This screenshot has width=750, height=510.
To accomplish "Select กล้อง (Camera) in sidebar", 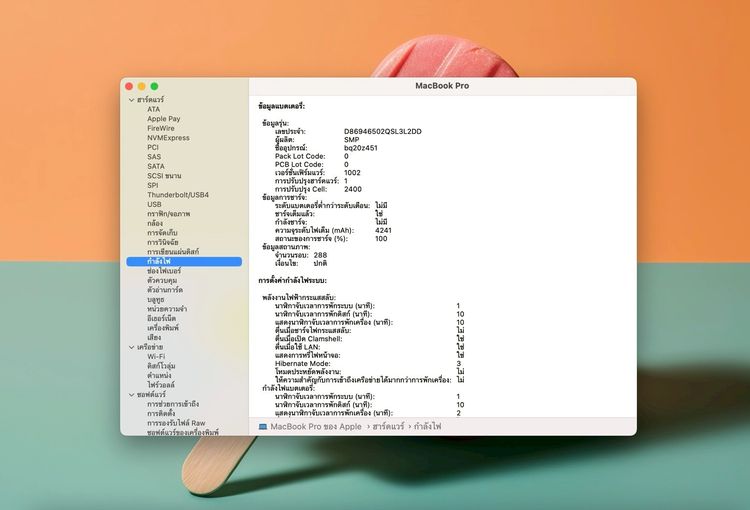I will pyautogui.click(x=156, y=223).
